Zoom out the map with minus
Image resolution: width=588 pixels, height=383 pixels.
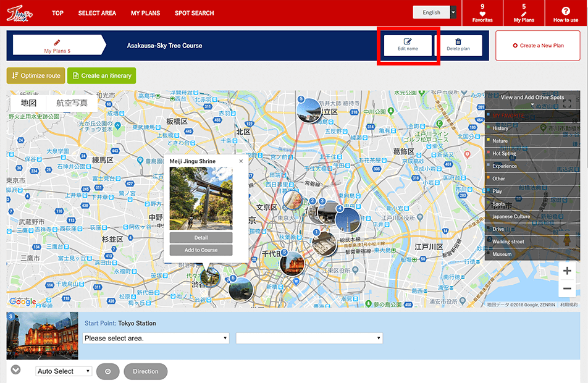pos(567,288)
